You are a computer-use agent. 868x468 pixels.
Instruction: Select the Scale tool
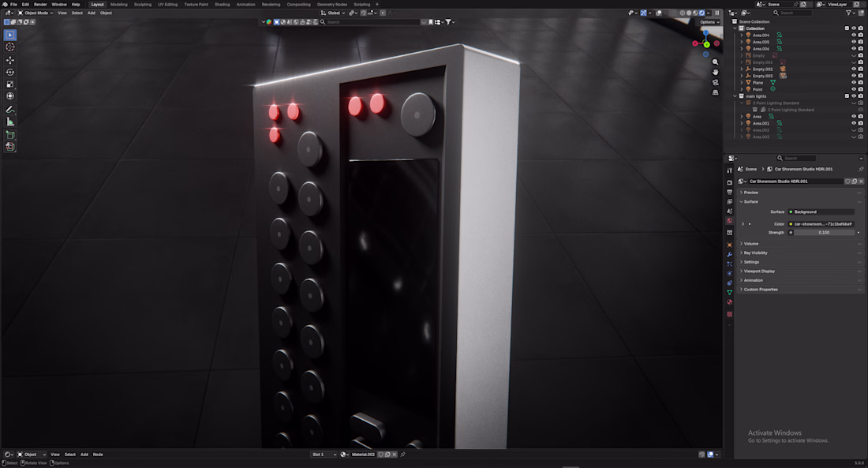[10, 84]
